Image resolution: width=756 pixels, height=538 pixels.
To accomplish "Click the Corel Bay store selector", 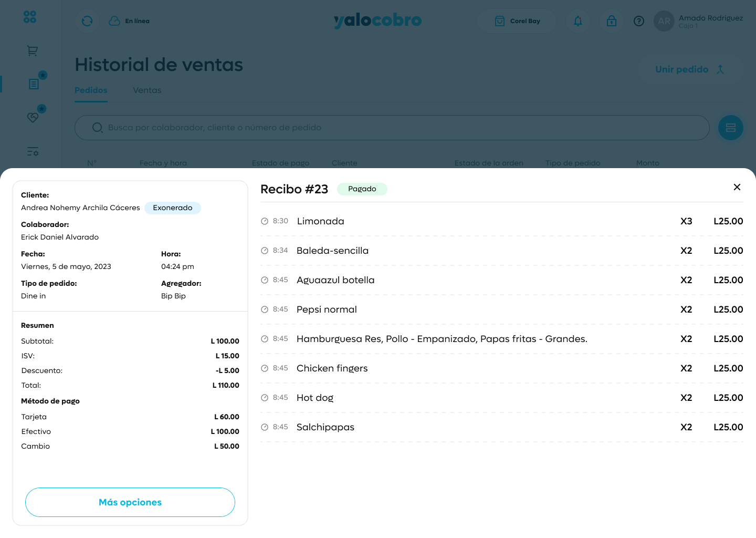I will point(517,21).
